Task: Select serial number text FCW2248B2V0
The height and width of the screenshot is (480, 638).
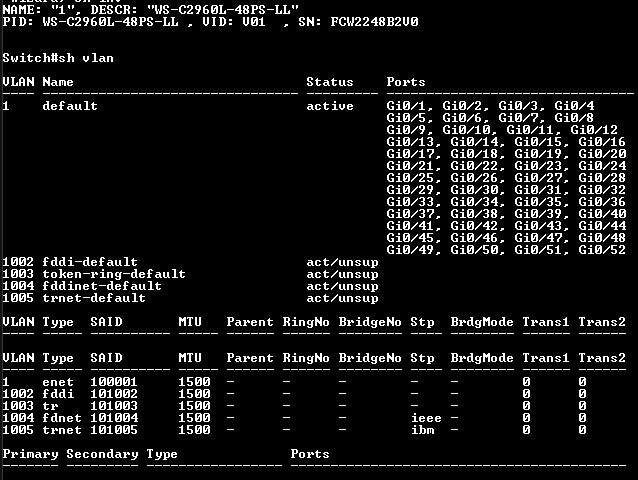Action: click(374, 22)
